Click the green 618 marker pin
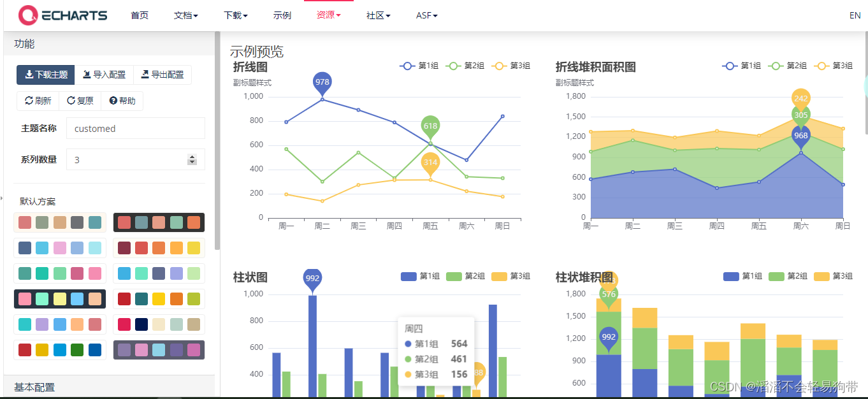868x399 pixels. (x=430, y=127)
